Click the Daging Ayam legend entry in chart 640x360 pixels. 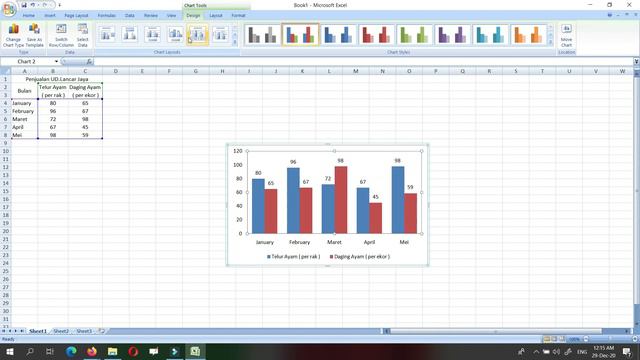360,257
